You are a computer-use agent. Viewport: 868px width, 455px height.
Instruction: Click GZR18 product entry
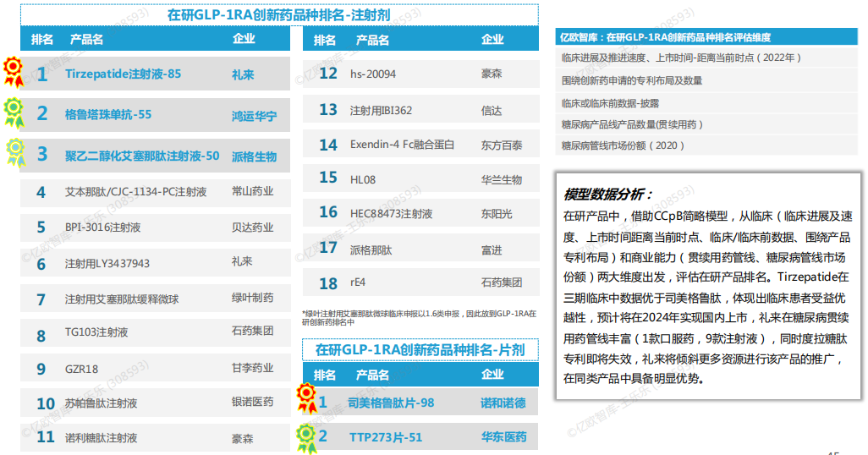pos(81,370)
